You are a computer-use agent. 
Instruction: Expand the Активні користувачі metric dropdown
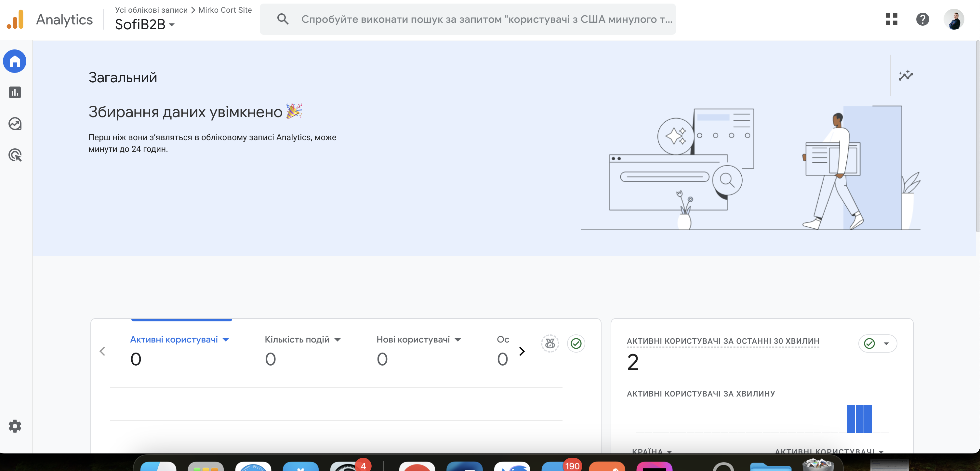click(x=226, y=340)
